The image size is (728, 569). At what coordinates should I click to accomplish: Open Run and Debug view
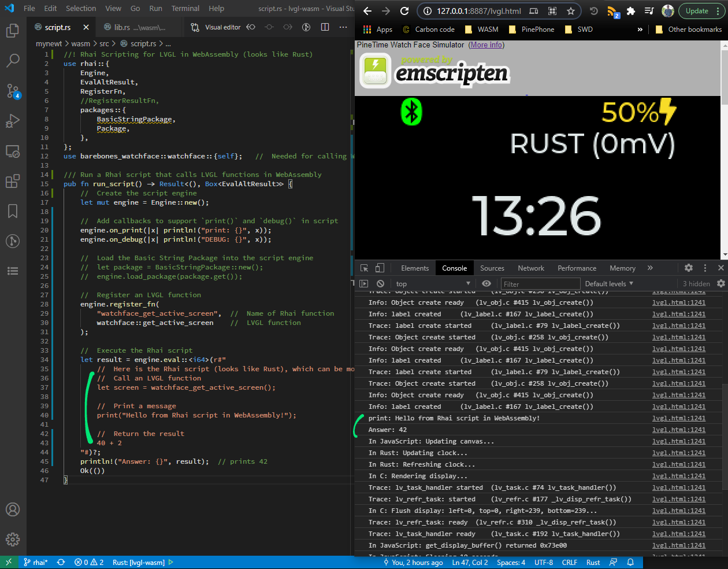click(13, 121)
